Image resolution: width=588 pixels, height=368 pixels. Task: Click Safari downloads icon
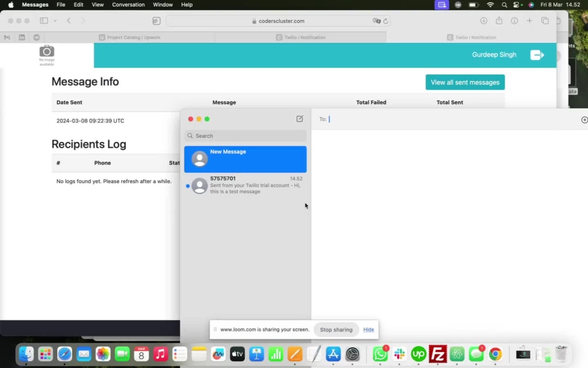484,21
